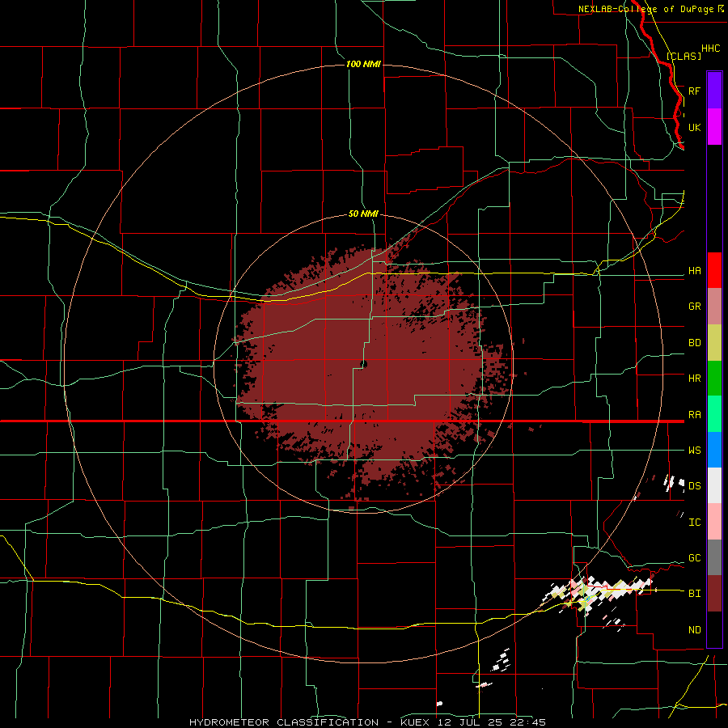Click the "HA" legend label
The height and width of the screenshot is (728, 728).
[x=695, y=271]
